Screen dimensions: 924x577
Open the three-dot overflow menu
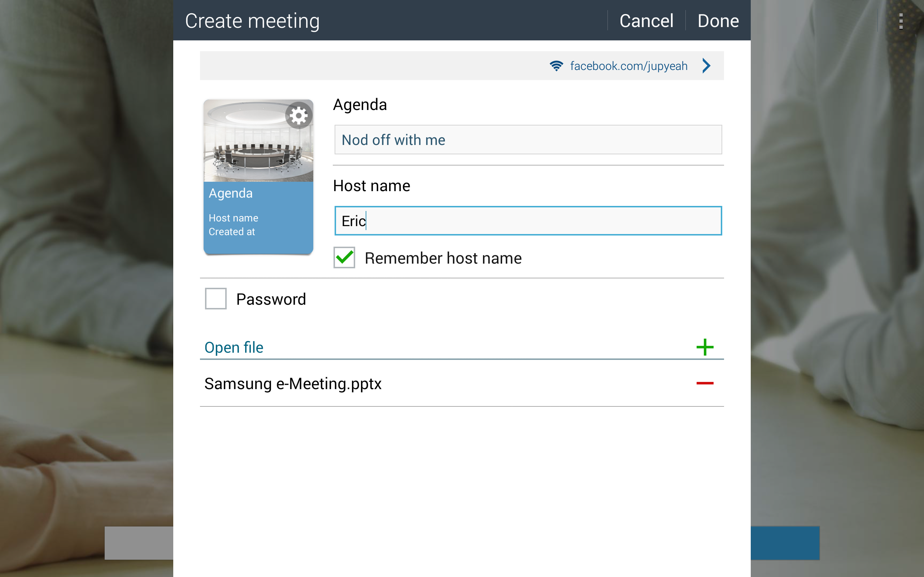(x=901, y=21)
